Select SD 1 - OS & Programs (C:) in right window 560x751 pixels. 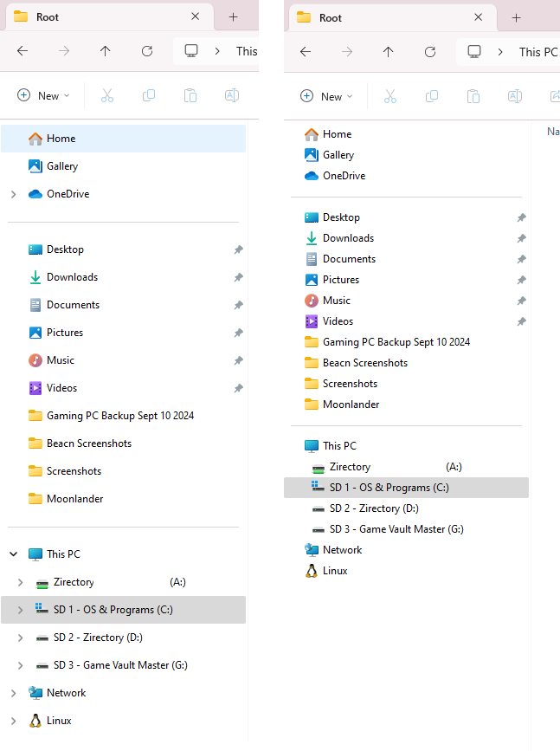click(406, 488)
